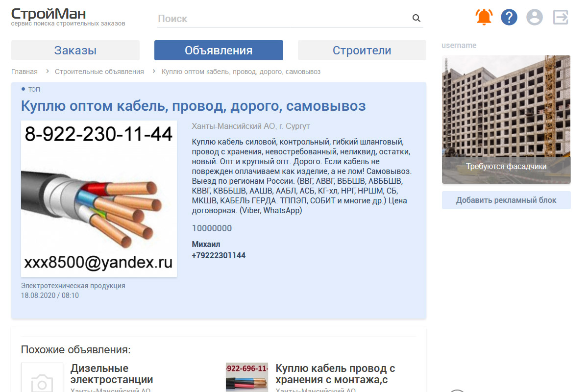Open help via question mark icon
The image size is (588, 392).
tap(509, 18)
